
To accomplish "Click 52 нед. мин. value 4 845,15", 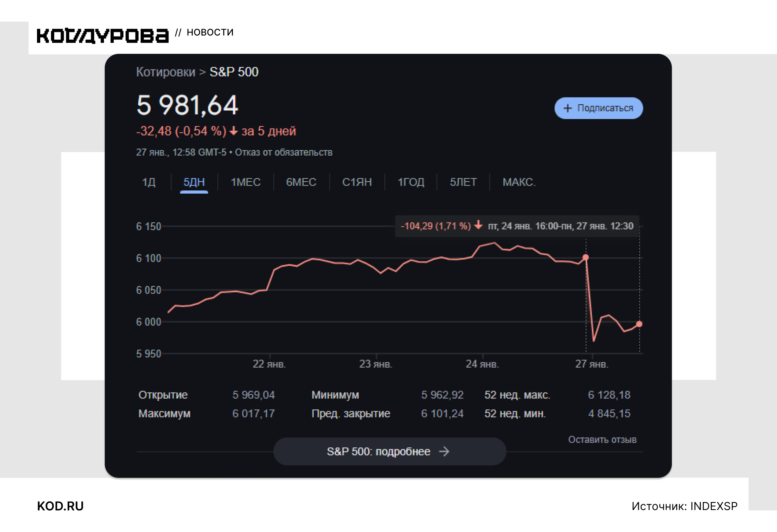I will (609, 413).
